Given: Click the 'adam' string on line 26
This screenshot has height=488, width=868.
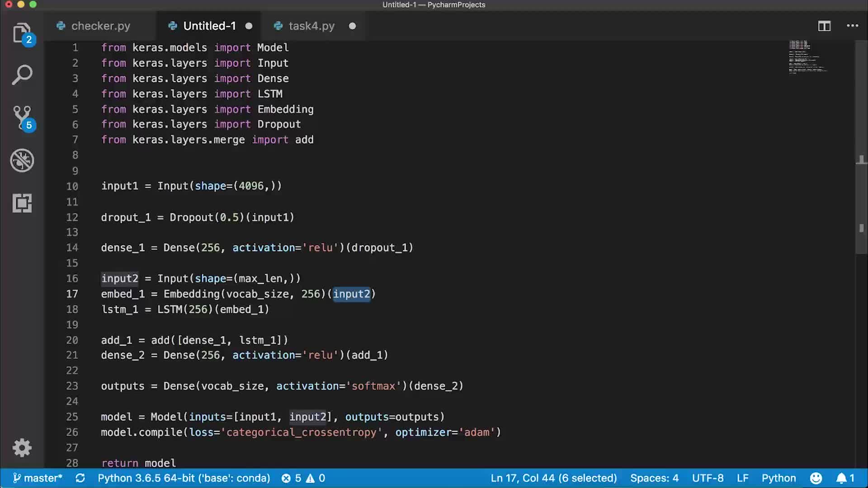Looking at the screenshot, I should [476, 432].
